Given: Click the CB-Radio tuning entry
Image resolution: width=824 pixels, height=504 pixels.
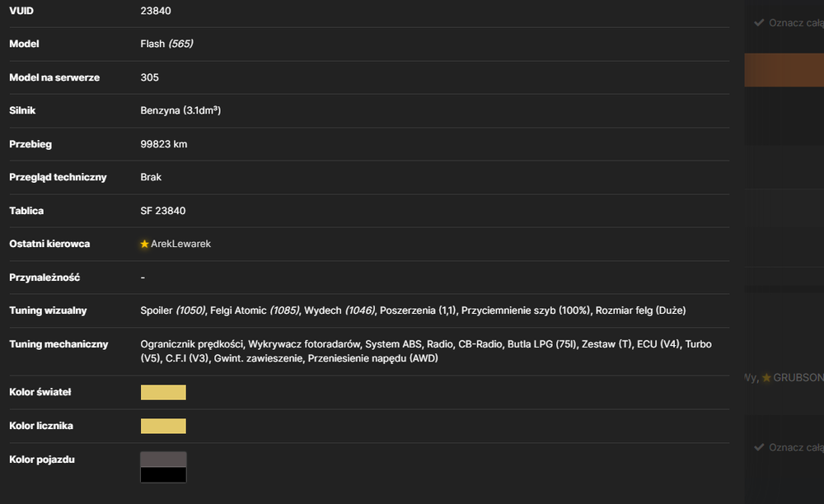Looking at the screenshot, I should click(480, 344).
